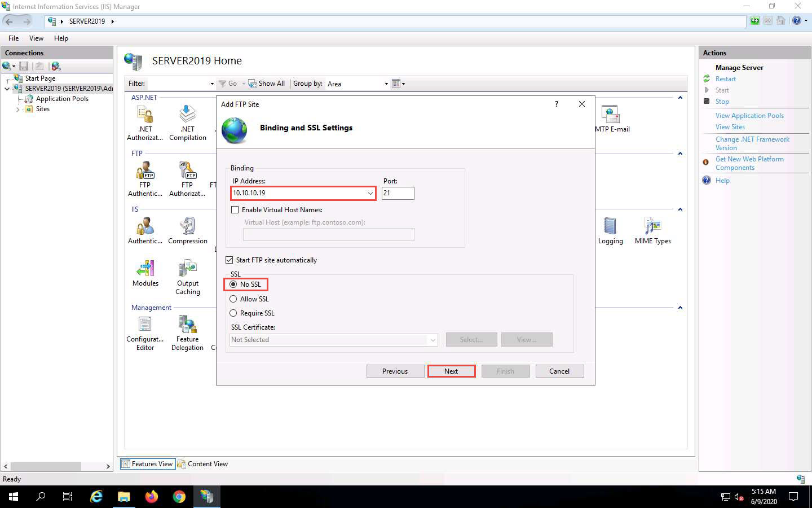Click the help icon in address bar
Image resolution: width=812 pixels, height=508 pixels.
point(796,21)
